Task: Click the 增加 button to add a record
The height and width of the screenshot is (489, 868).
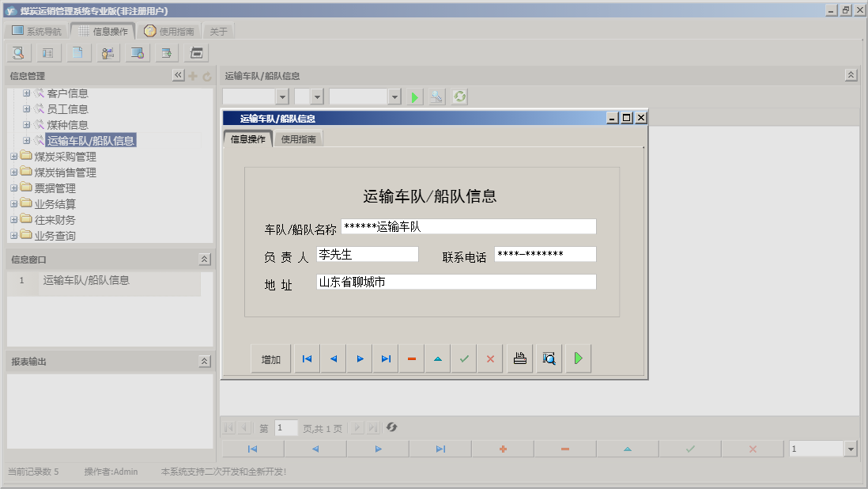Action: coord(270,358)
